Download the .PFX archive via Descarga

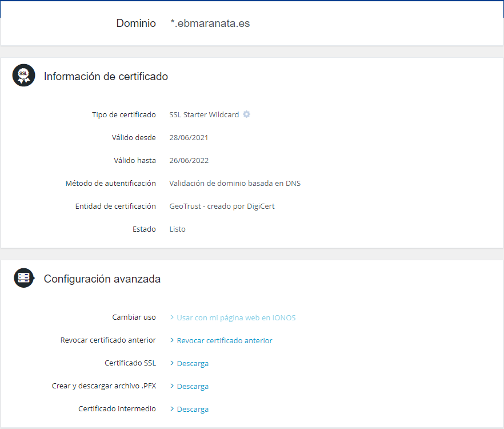point(193,386)
